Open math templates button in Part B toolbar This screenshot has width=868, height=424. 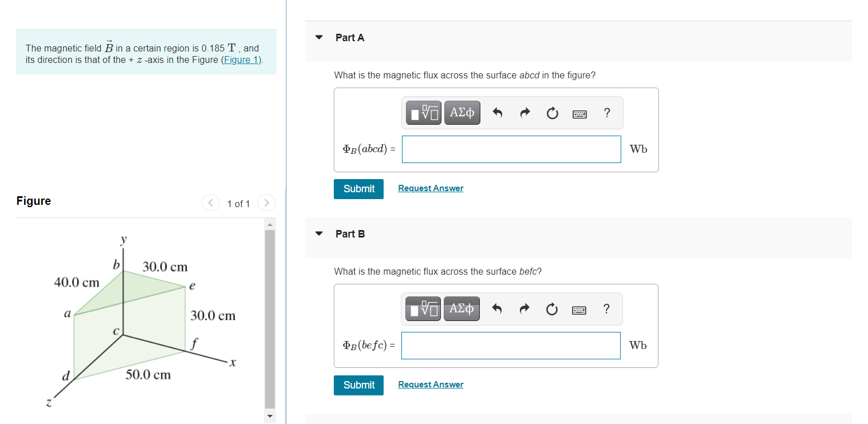(424, 309)
